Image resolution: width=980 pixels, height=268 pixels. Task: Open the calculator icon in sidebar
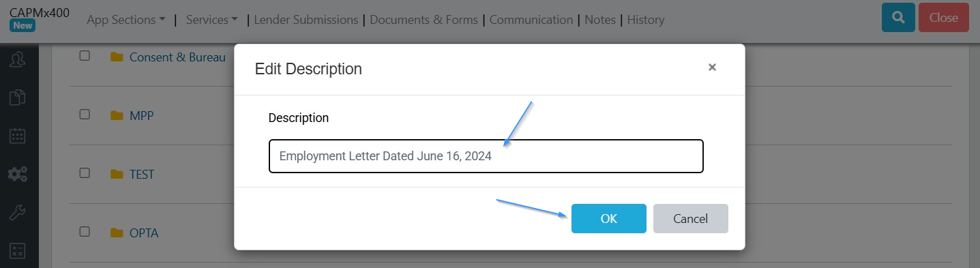tap(17, 250)
